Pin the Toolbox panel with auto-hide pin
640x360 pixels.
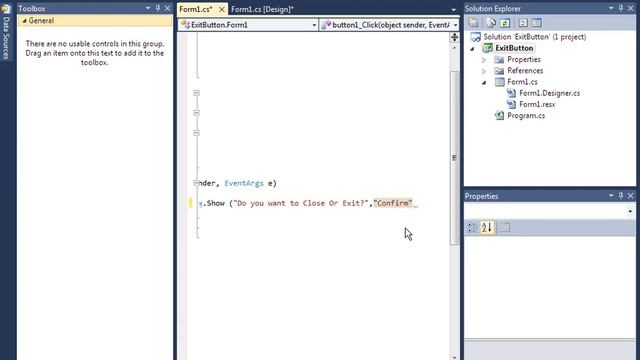(158, 8)
